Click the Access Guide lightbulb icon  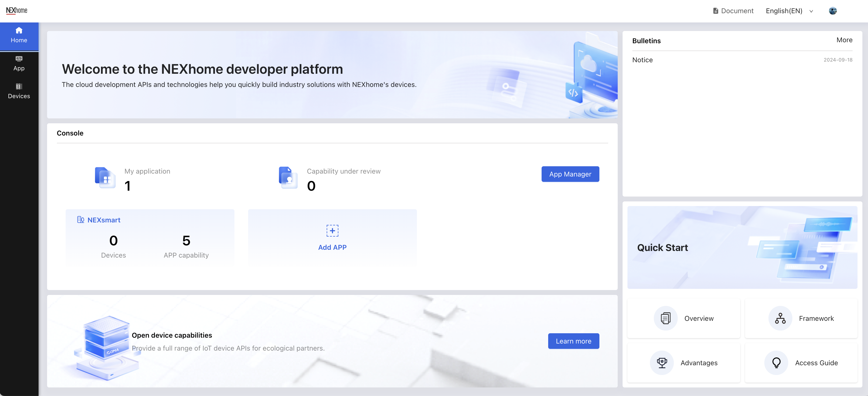pyautogui.click(x=776, y=363)
